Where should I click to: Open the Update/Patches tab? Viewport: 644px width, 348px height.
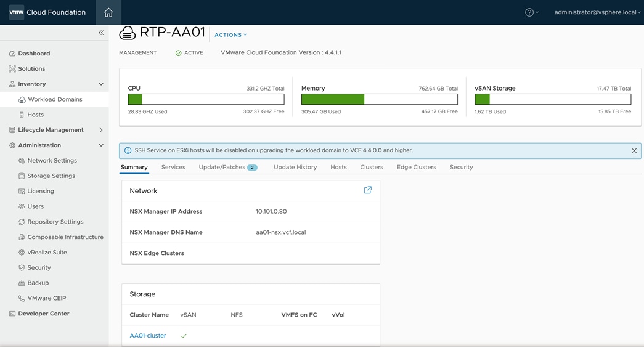(x=228, y=167)
